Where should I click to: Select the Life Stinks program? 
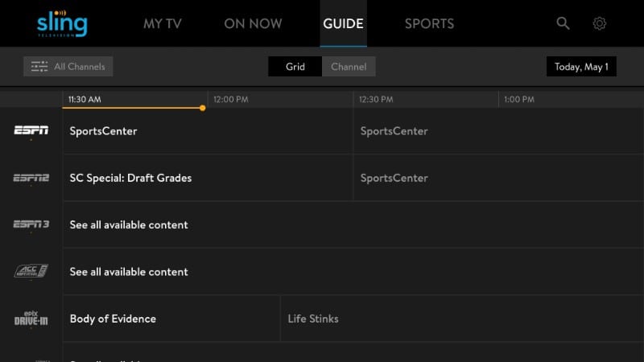[x=462, y=319]
